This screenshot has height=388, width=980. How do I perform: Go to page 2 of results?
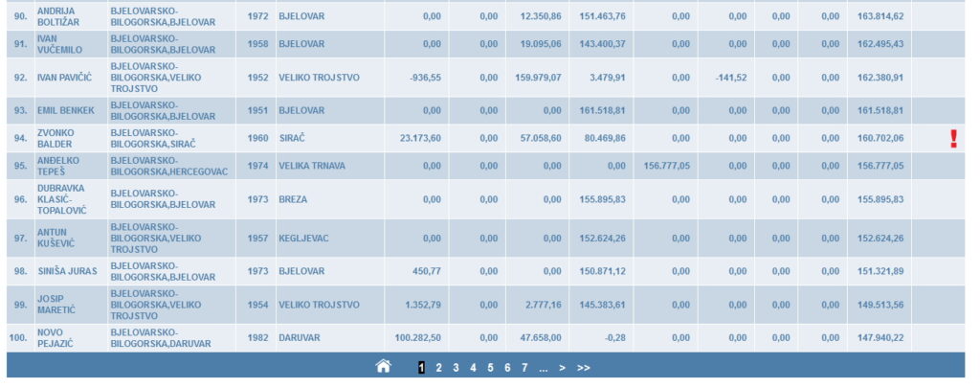438,367
